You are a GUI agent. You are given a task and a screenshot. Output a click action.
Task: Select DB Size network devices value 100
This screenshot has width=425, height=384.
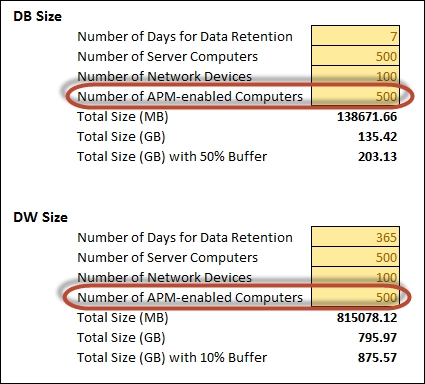(x=355, y=76)
